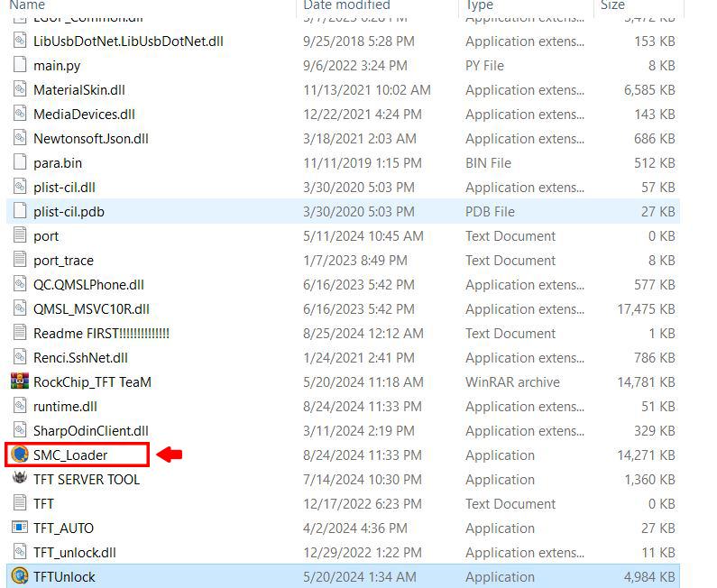Click the date 5/11/2024 10:45 AM

363,236
